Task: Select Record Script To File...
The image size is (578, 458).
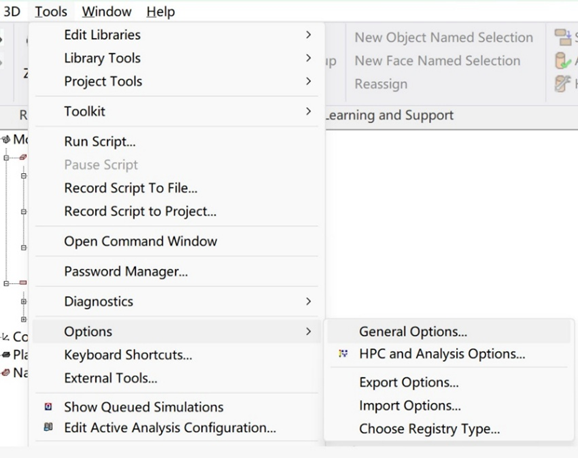Action: tap(177, 188)
